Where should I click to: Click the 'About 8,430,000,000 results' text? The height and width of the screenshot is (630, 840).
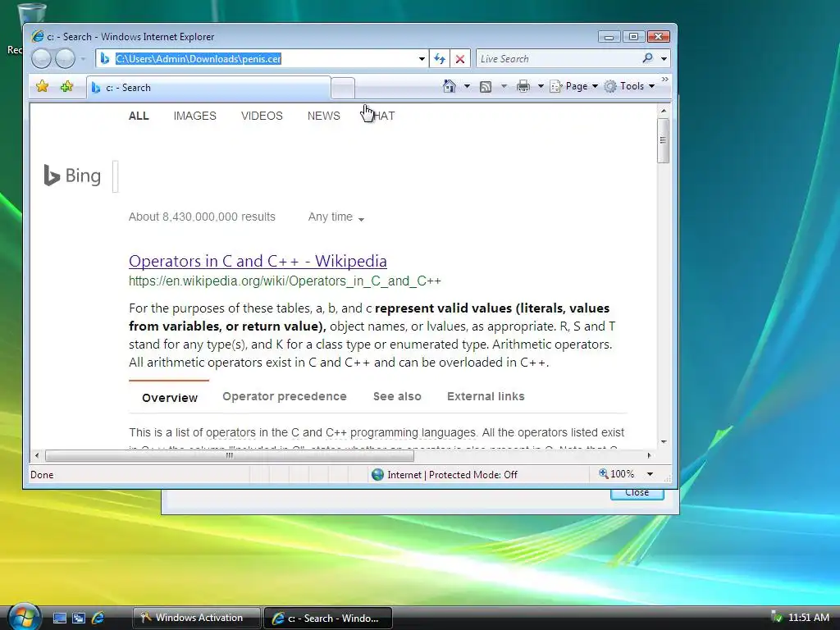coord(202,217)
